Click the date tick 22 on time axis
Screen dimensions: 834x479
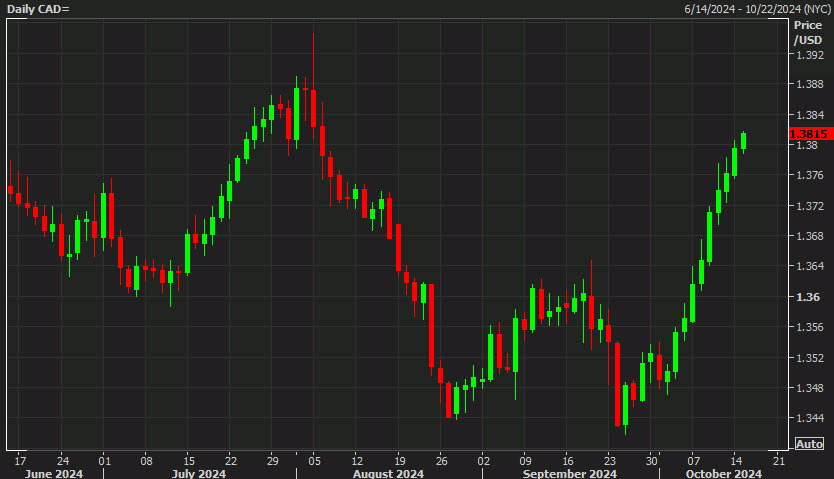click(x=231, y=461)
